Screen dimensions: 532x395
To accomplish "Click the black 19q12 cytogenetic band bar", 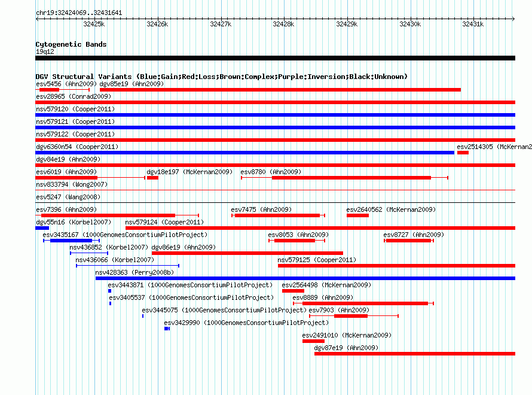I will [x=275, y=58].
